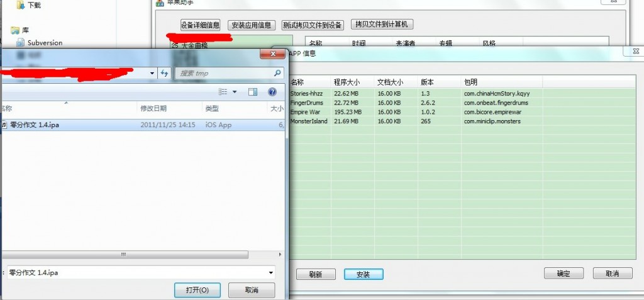
Task: Open the view options dropdown arrow
Action: click(x=235, y=92)
